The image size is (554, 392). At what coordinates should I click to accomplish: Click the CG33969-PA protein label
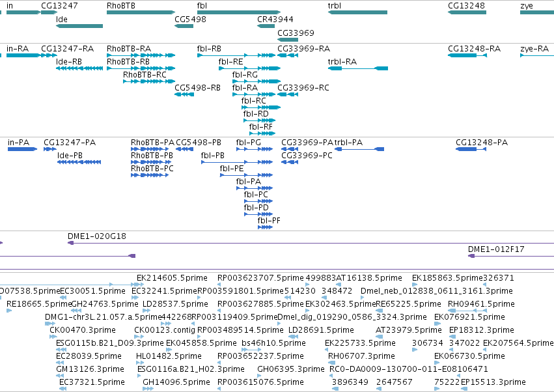[307, 143]
